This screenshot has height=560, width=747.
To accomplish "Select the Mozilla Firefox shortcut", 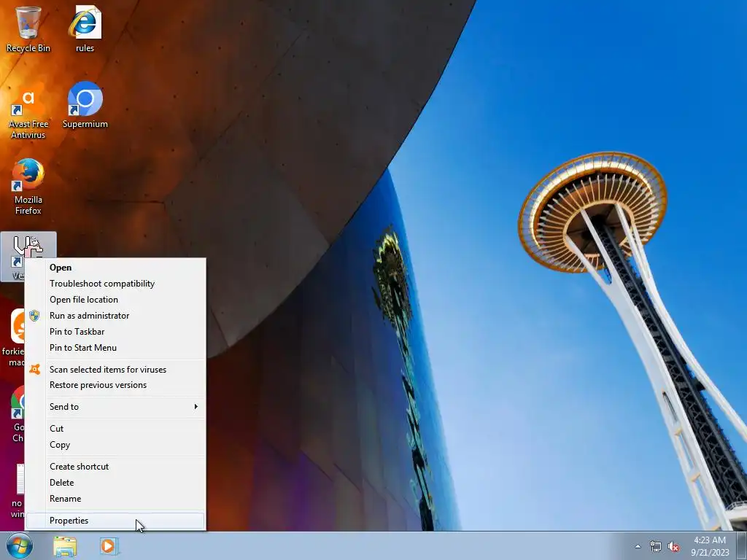I will (x=28, y=187).
